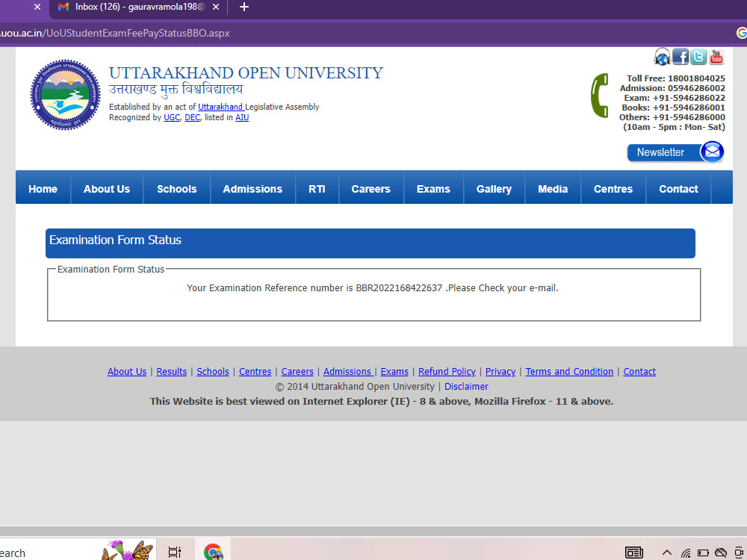
Task: Click the butterfly search highlight image
Action: [x=127, y=550]
